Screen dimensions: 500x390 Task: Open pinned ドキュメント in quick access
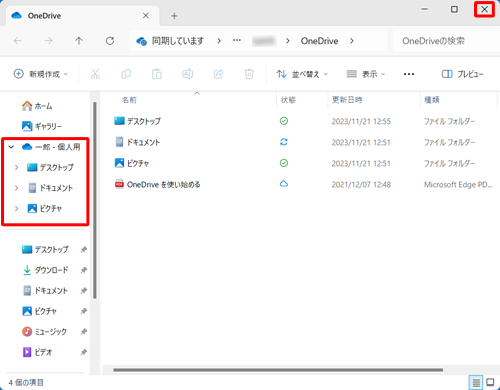pyautogui.click(x=45, y=291)
